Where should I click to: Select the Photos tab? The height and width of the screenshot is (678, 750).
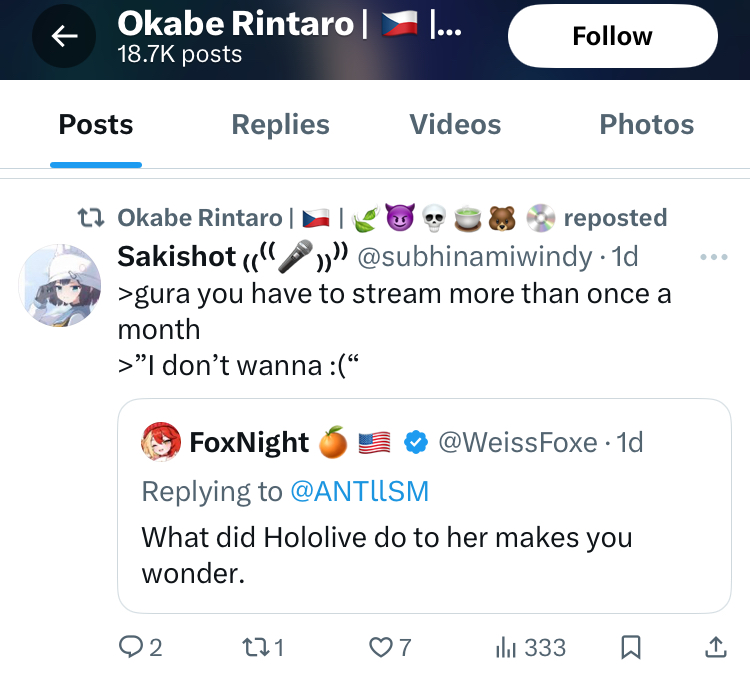(x=646, y=125)
